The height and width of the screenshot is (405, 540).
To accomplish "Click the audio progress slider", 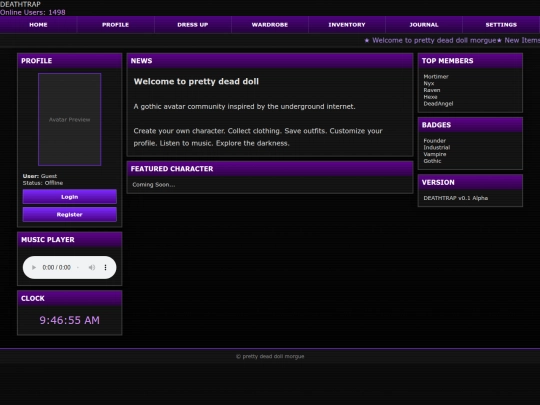I will [78, 267].
